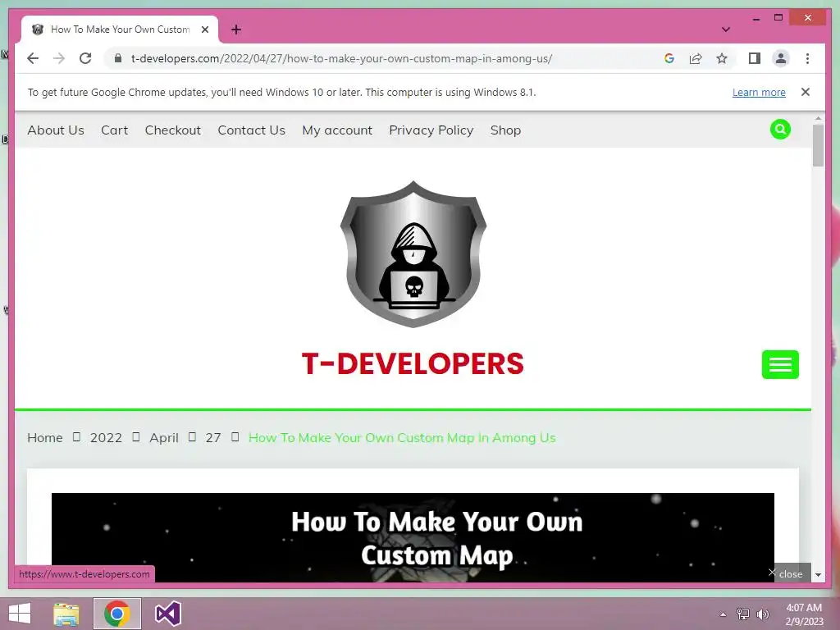Open Visual Studio from taskbar
The image size is (840, 630).
tap(167, 614)
